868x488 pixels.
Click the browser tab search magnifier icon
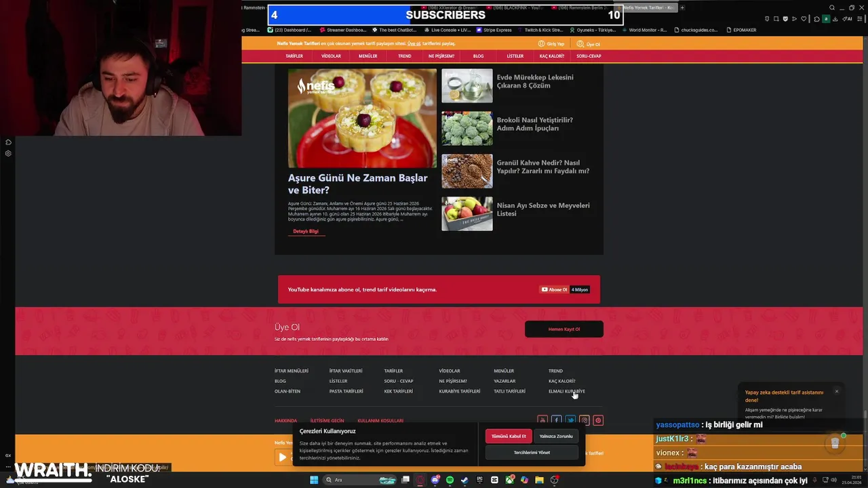click(832, 7)
